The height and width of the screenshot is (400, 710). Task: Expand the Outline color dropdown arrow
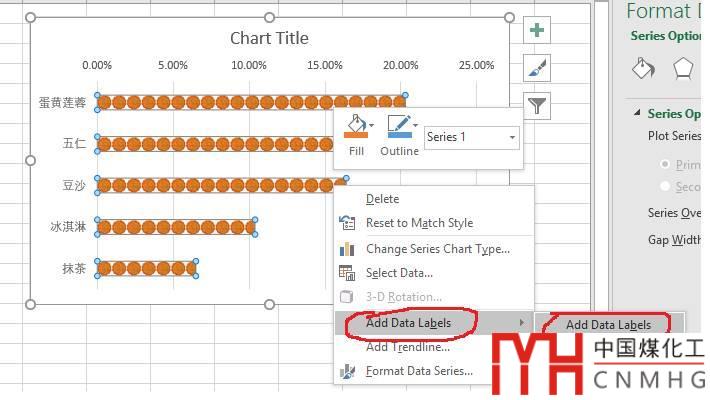[x=416, y=126]
